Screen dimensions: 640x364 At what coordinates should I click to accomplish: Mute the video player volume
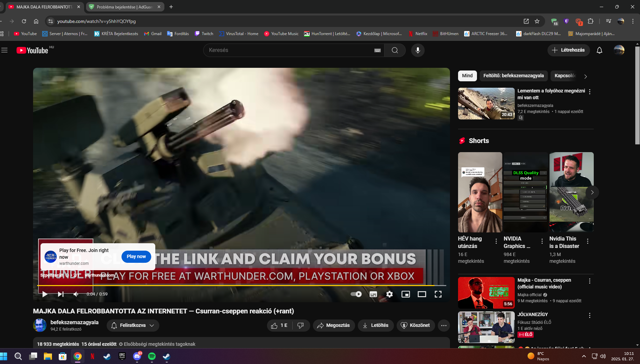coord(76,294)
